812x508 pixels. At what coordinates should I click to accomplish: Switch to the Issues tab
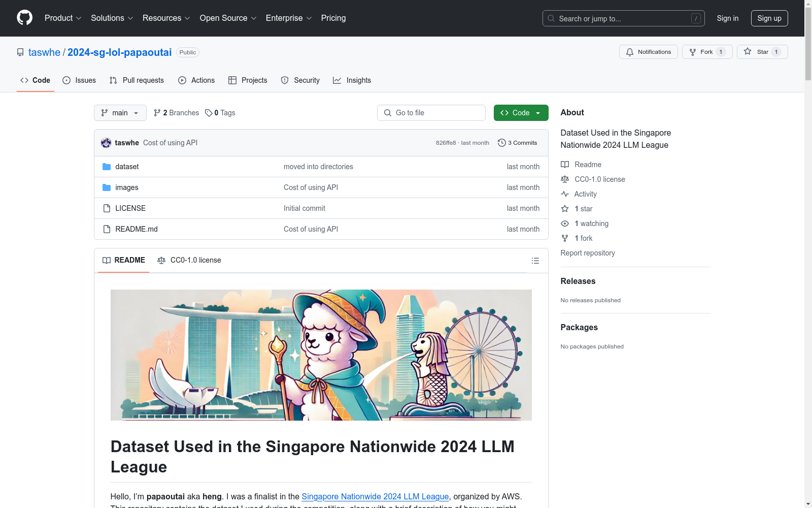coord(79,80)
